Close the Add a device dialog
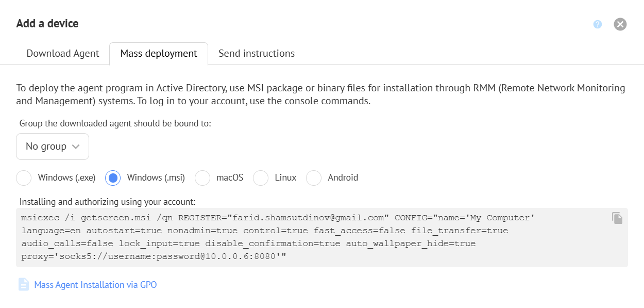Screen dimensions: 644x308 tap(620, 24)
